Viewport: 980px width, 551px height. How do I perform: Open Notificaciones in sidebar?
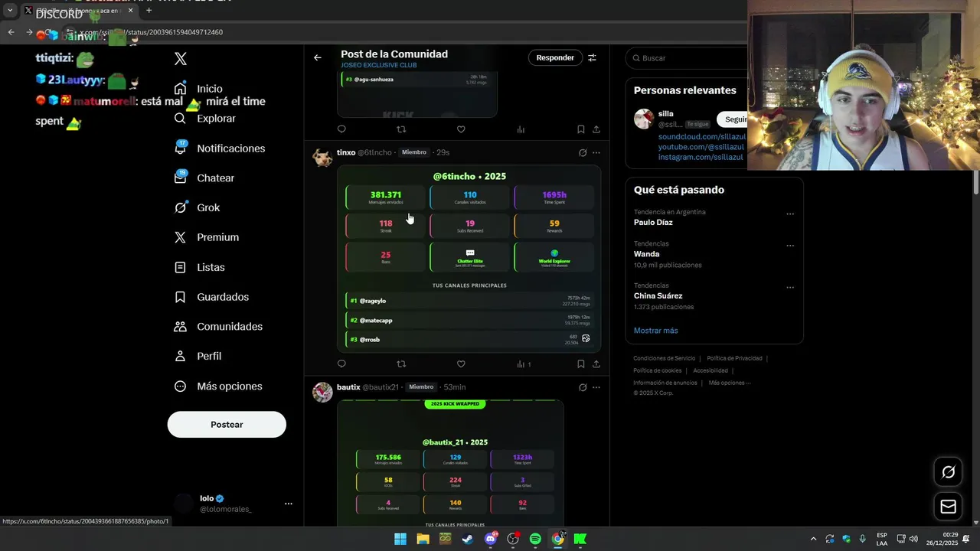point(220,148)
